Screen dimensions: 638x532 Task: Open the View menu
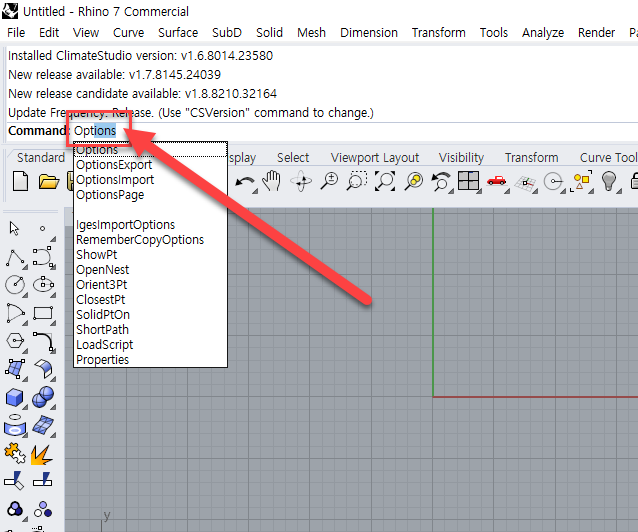coord(86,33)
